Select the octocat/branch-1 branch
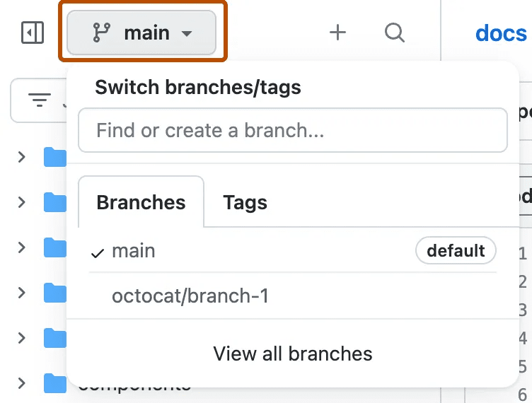This screenshot has width=532, height=403. coord(190,296)
